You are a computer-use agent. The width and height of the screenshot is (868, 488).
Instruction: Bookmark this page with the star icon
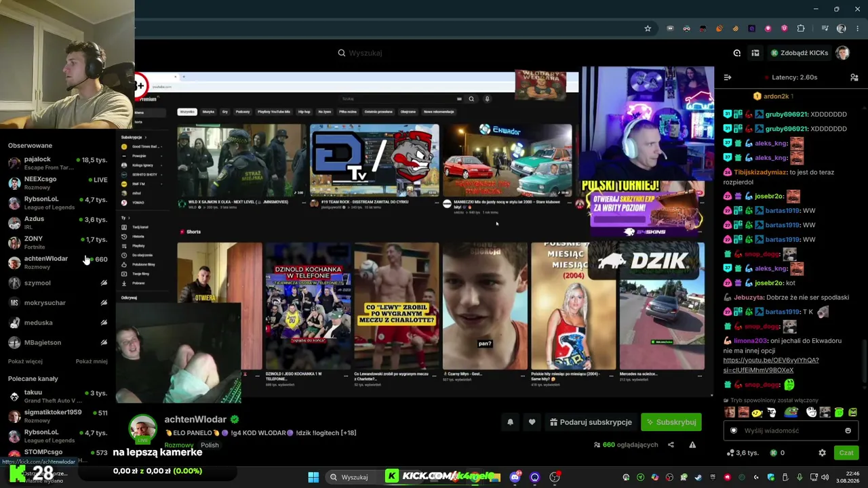click(648, 28)
